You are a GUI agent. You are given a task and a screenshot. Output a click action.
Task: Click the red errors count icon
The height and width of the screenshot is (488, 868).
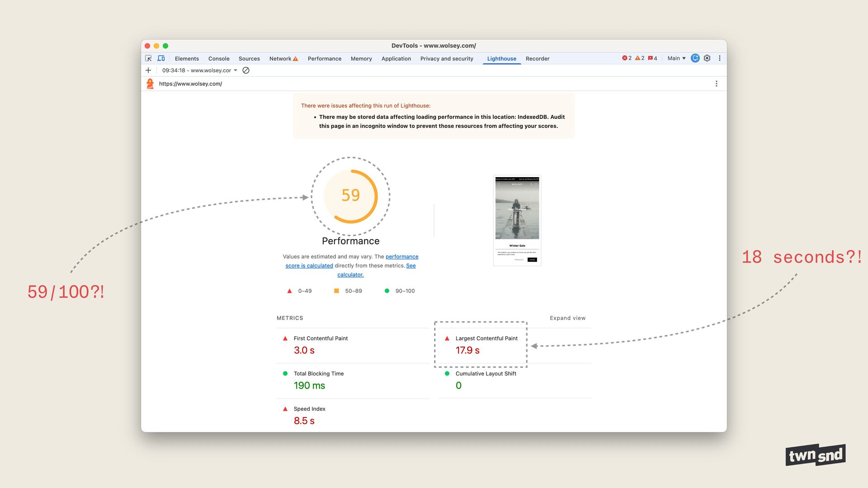click(627, 58)
